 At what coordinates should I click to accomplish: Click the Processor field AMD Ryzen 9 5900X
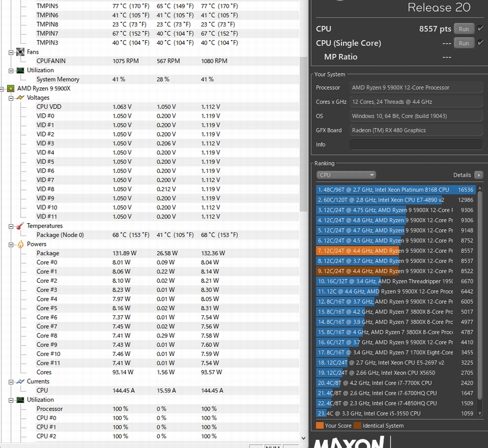click(x=416, y=88)
